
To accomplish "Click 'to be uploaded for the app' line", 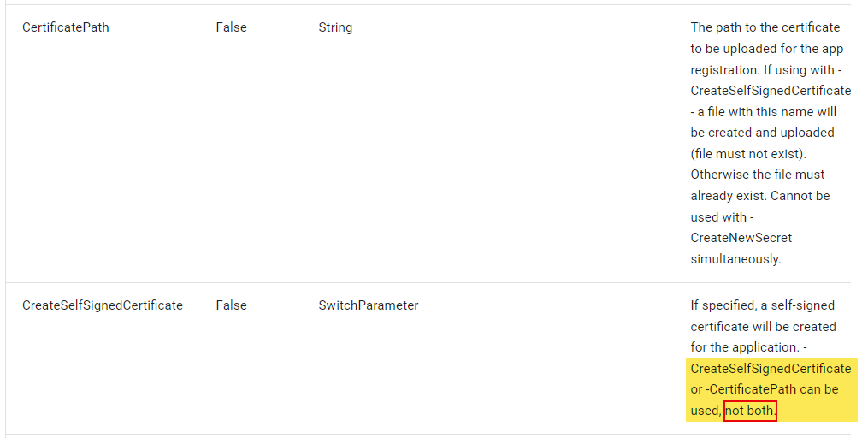I will pos(767,49).
